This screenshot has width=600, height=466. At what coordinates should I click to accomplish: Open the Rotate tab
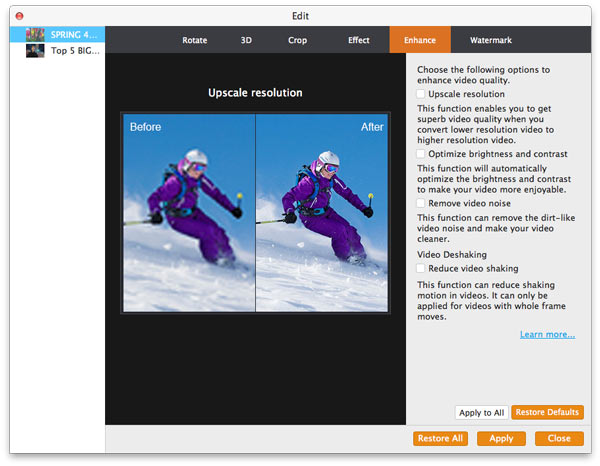[194, 40]
